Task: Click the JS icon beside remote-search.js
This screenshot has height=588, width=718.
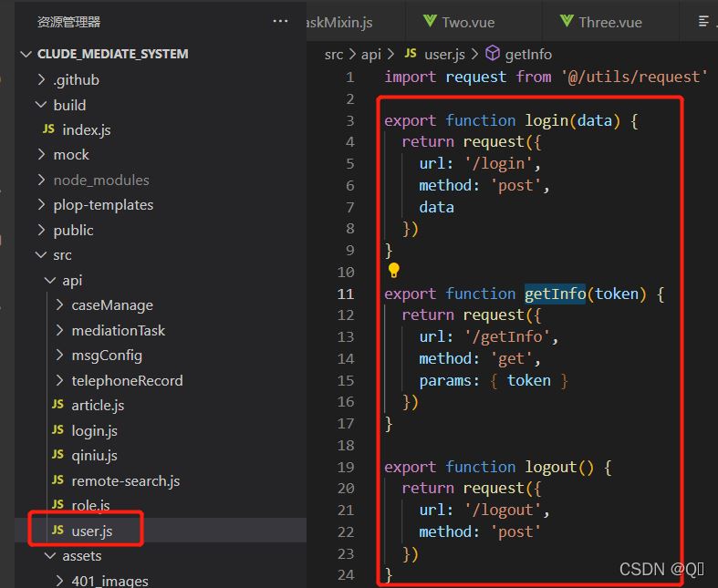Action: tap(57, 480)
